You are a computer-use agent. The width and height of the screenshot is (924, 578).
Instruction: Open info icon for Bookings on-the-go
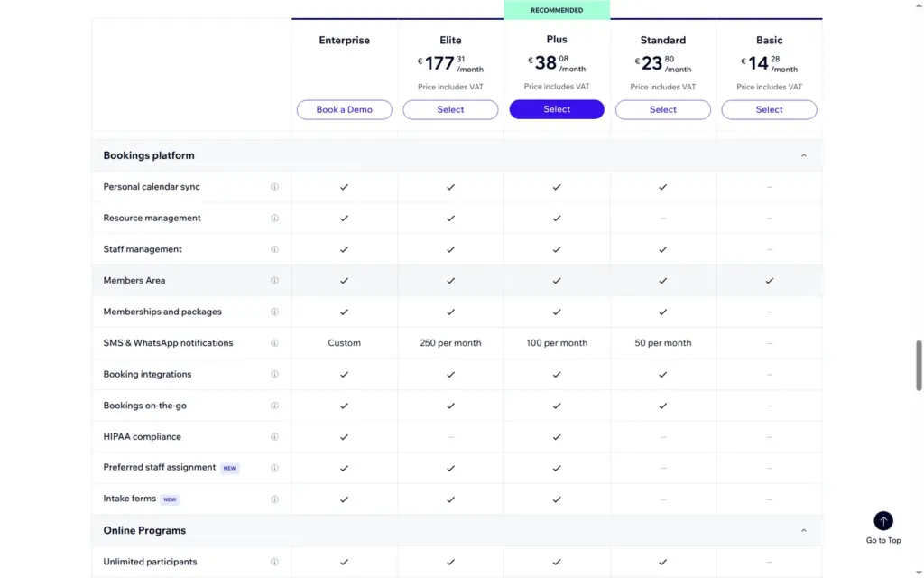(274, 406)
